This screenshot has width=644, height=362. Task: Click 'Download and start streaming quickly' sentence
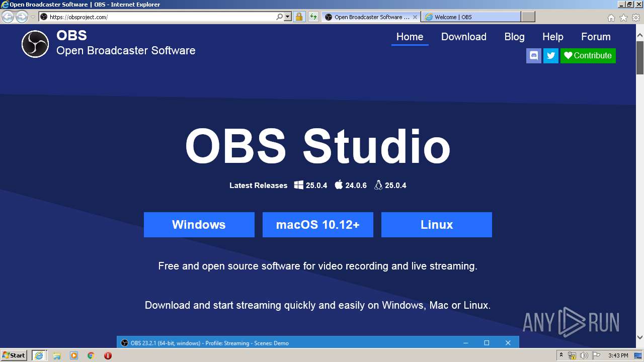[x=317, y=305]
